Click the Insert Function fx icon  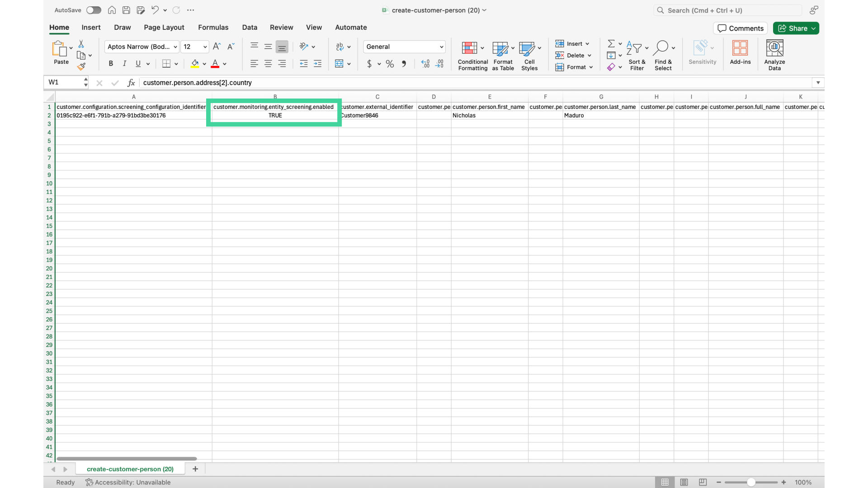coord(131,83)
